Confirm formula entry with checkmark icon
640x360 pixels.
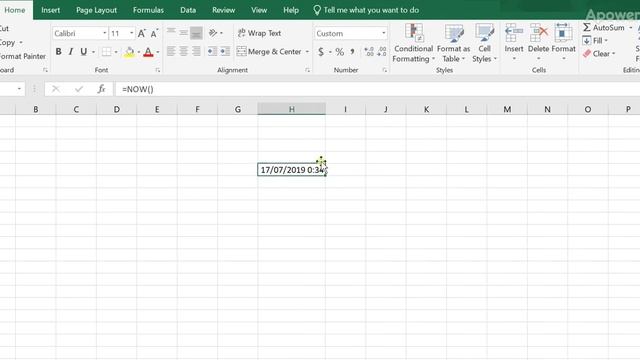pyautogui.click(x=79, y=89)
